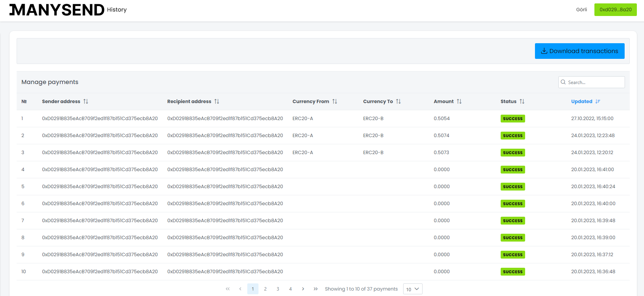Viewport: 644px width, 296px height.
Task: Open the History page link
Action: click(117, 10)
